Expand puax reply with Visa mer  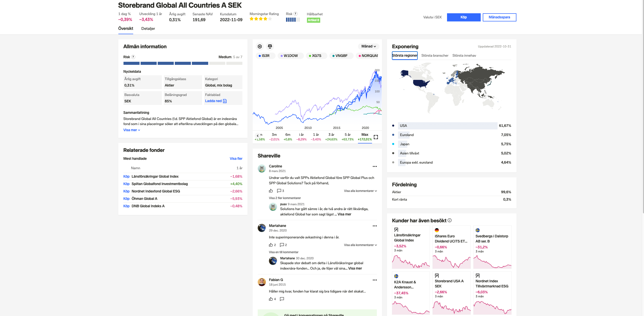tap(344, 214)
